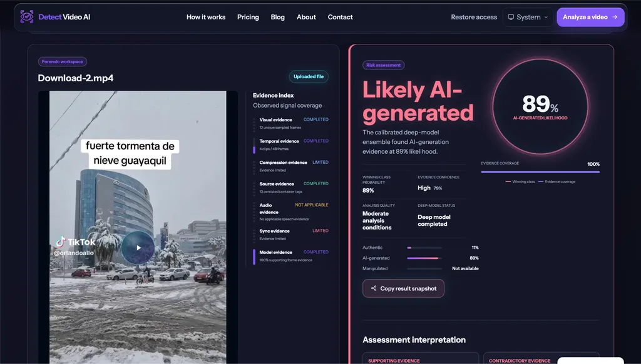Select the Sync evidence row
Screen dimensions: 641x364
pyautogui.click(x=290, y=235)
